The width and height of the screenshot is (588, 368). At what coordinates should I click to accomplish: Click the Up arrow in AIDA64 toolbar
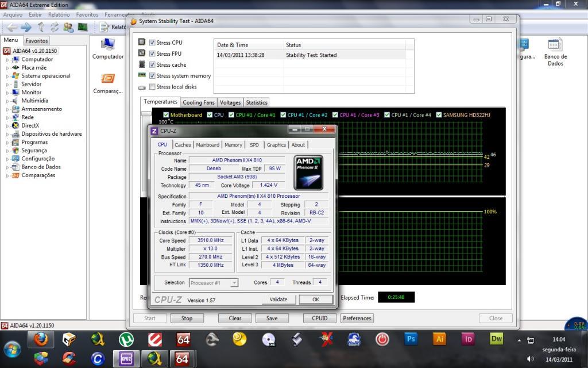pyautogui.click(x=41, y=27)
